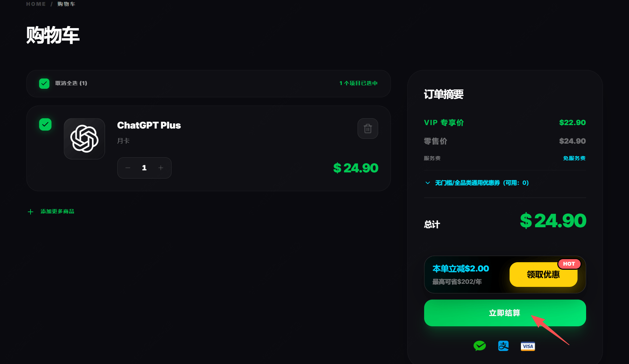The width and height of the screenshot is (629, 364).
Task: Click the 购物车 breadcrumb item
Action: click(66, 4)
